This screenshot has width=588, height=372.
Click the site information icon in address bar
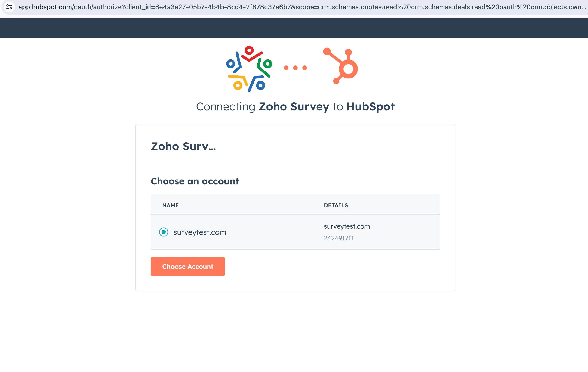tap(9, 7)
